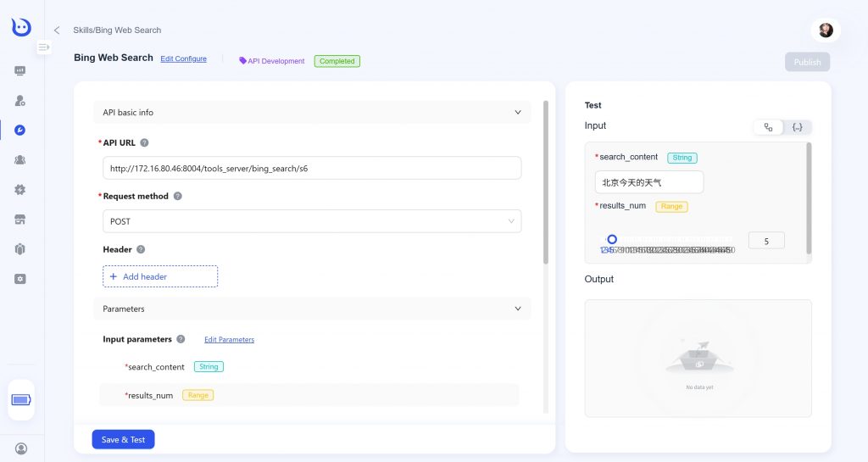Collapse the Parameters section
Screen dimensions: 868x462
pyautogui.click(x=518, y=309)
